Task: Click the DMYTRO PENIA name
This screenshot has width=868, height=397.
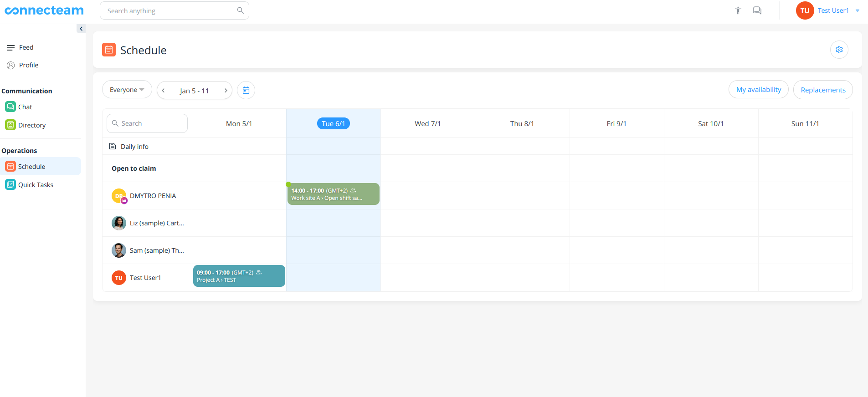Action: pyautogui.click(x=153, y=196)
